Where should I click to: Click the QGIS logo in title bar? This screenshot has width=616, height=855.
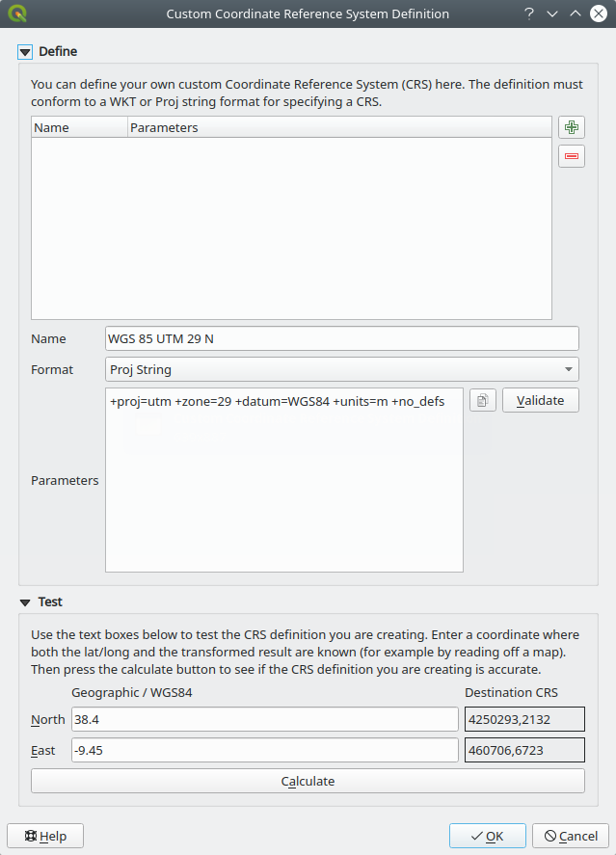point(16,13)
